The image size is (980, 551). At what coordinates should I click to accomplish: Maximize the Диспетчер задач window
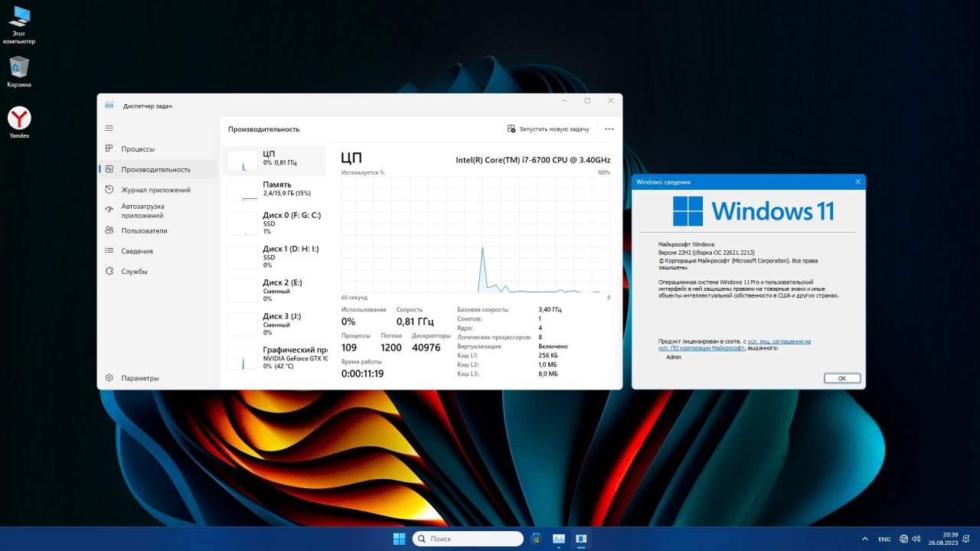587,101
